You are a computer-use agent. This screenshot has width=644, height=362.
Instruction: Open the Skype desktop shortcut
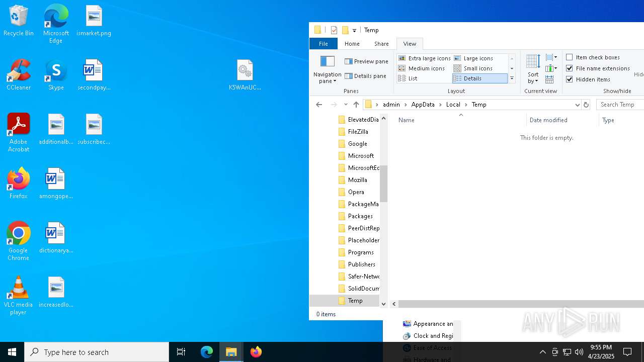(56, 75)
